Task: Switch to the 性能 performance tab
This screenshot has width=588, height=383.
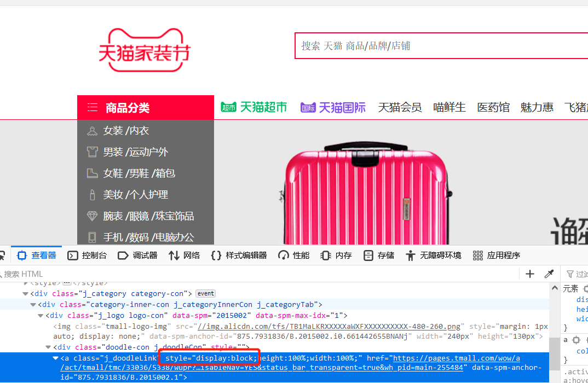Action: click(293, 256)
